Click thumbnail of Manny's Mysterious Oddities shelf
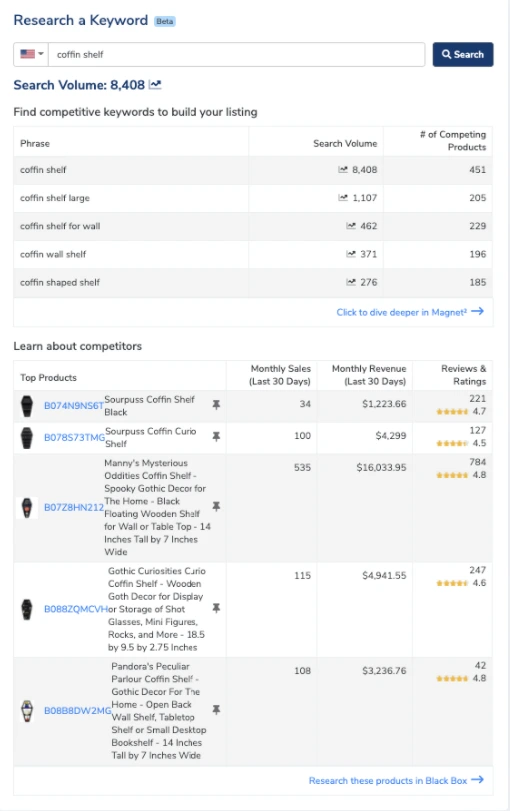This screenshot has height=811, width=510. pos(27,508)
